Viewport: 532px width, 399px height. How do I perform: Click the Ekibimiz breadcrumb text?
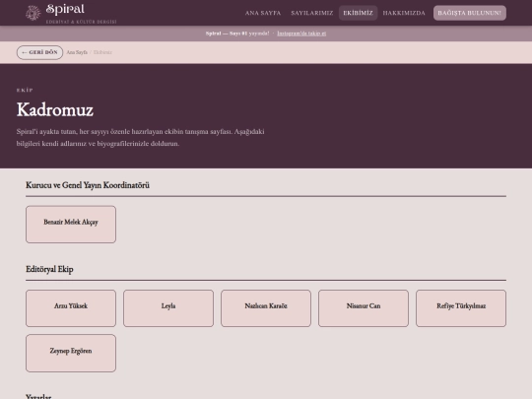click(102, 52)
